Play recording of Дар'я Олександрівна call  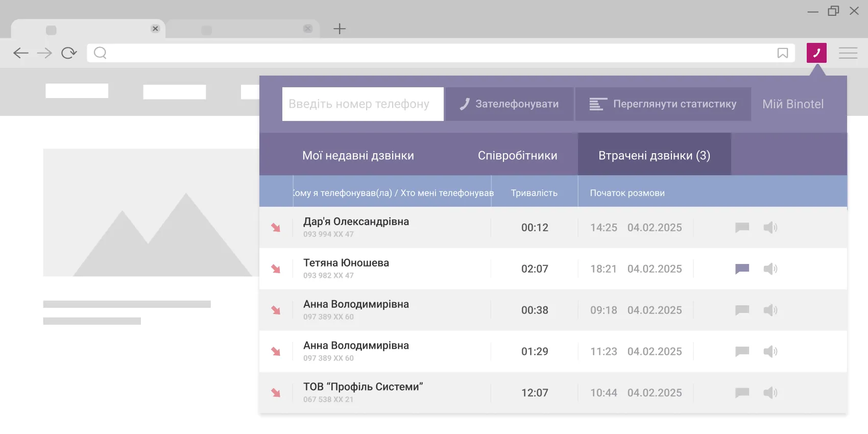click(770, 228)
